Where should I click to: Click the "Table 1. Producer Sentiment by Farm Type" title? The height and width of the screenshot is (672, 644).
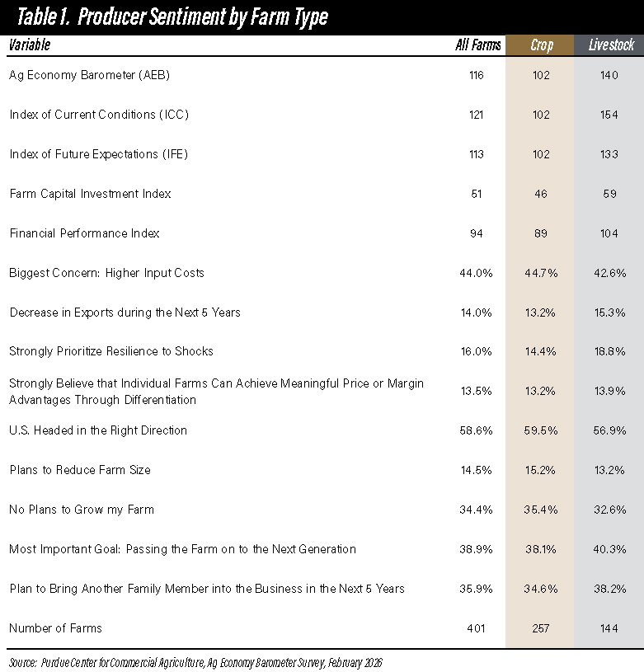[x=168, y=18]
